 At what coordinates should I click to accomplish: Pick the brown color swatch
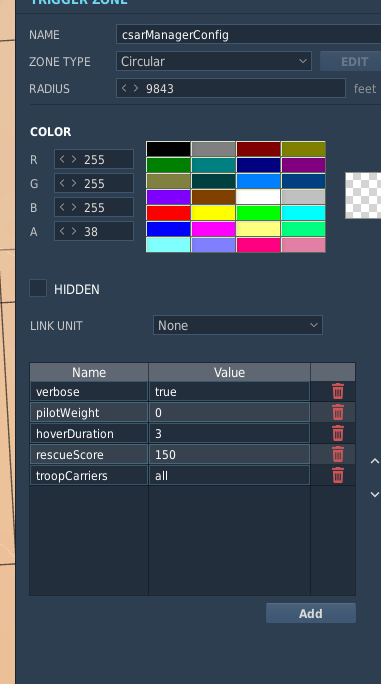213,197
